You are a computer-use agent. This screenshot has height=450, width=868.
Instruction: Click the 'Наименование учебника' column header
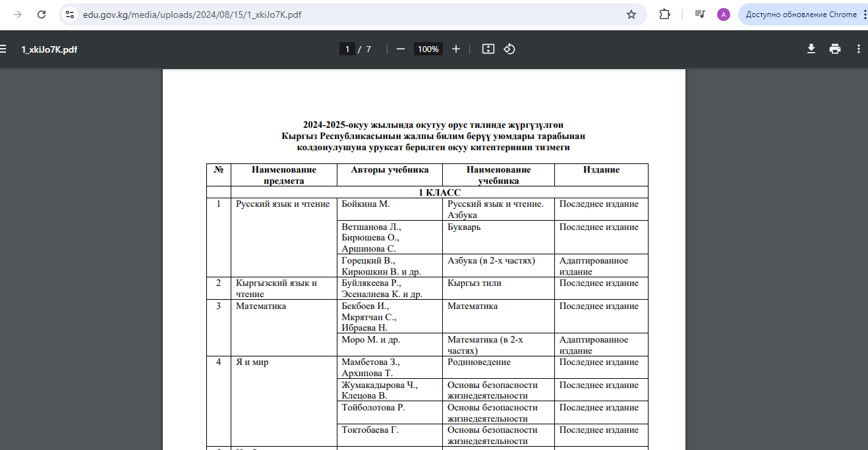coord(498,175)
